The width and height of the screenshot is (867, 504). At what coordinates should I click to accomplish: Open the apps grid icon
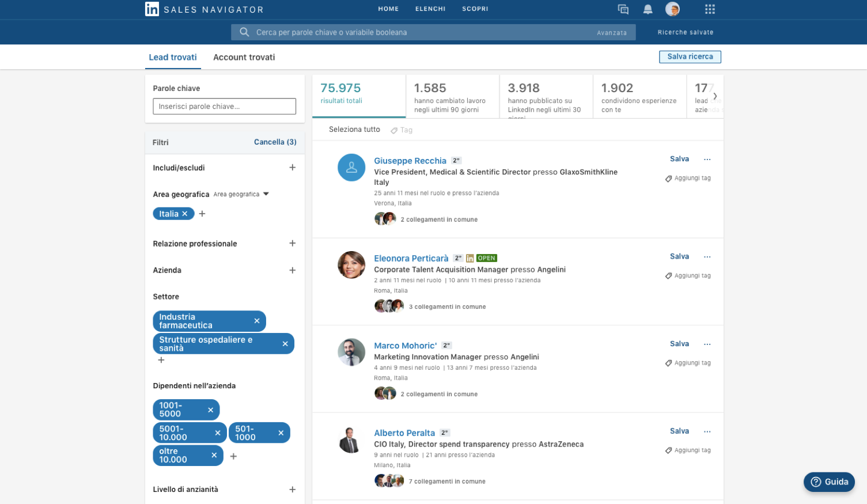(710, 9)
